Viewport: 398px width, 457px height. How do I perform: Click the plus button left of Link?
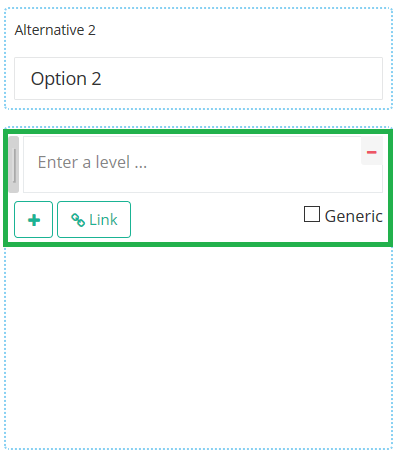(33, 219)
